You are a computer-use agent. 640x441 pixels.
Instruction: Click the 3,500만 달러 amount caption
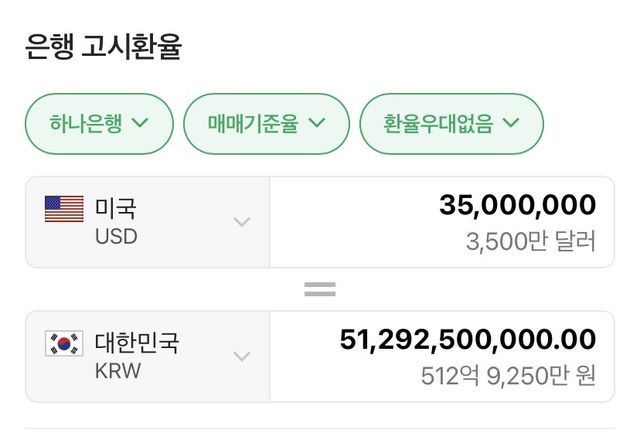pos(531,241)
